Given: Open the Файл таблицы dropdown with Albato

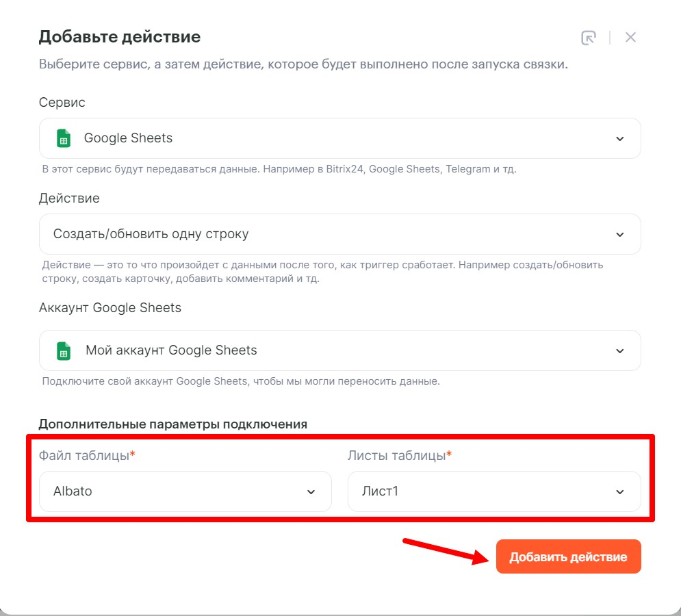Looking at the screenshot, I should click(x=185, y=491).
